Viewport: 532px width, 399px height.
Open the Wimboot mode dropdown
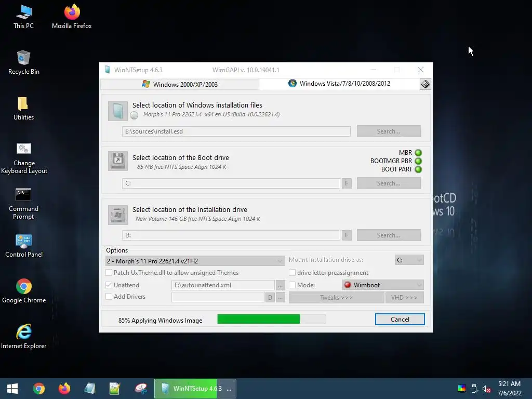point(383,285)
